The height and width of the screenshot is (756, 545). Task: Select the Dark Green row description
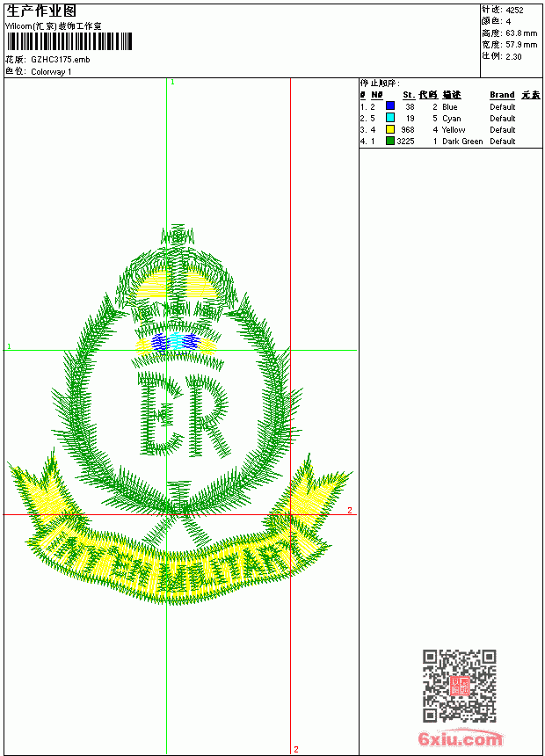point(462,142)
